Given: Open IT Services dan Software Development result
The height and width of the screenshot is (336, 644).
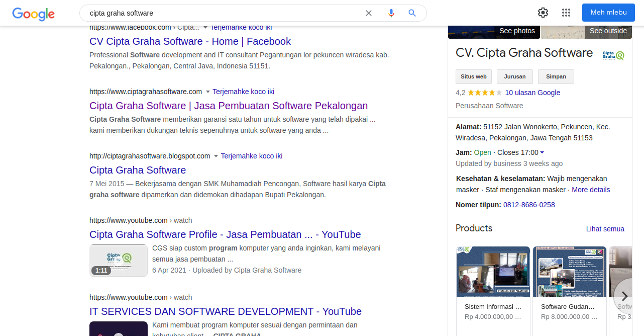Looking at the screenshot, I should [226, 311].
